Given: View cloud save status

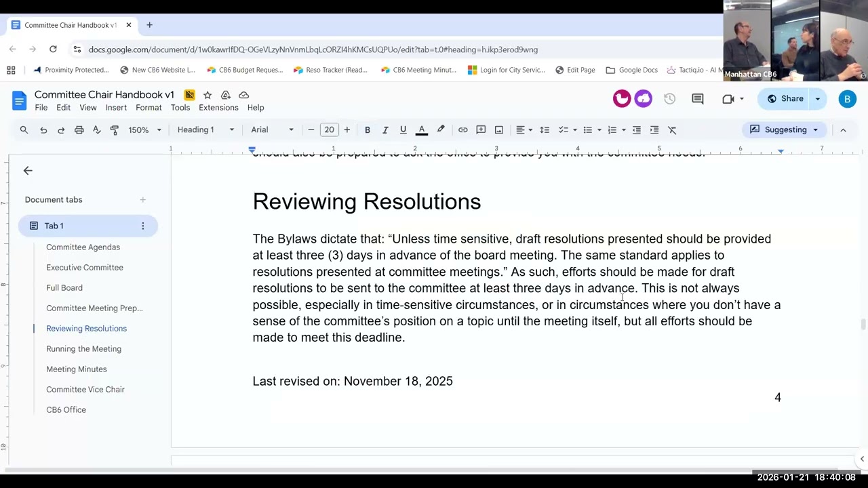Looking at the screenshot, I should (x=244, y=95).
